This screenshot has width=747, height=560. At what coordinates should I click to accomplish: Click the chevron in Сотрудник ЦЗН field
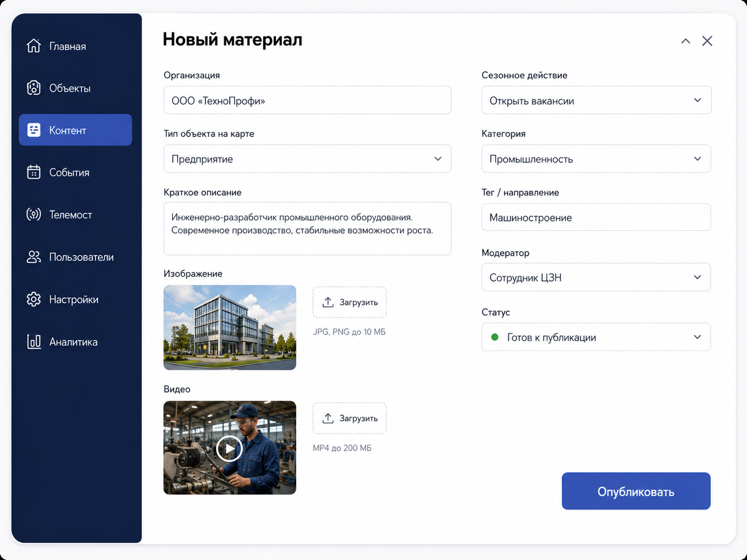tap(697, 277)
